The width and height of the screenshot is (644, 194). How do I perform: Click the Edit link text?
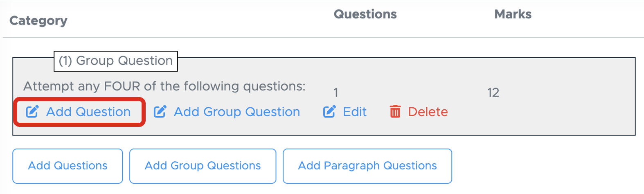tap(355, 112)
